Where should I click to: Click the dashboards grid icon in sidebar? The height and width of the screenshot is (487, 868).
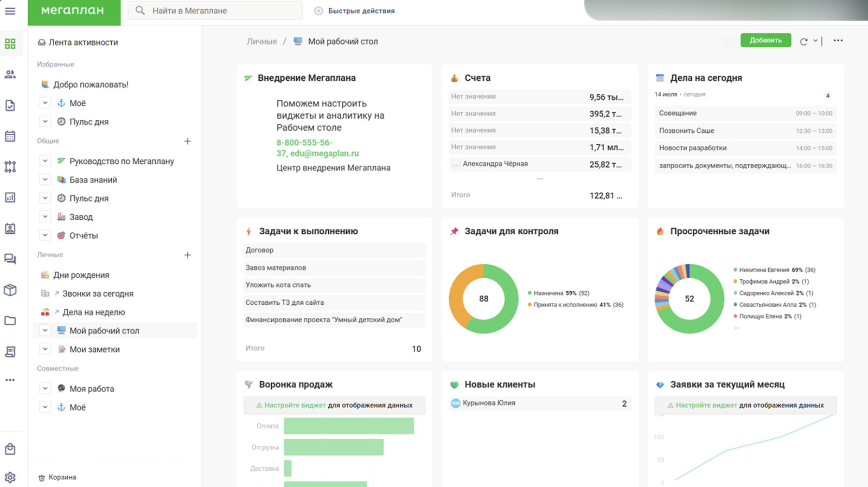[x=10, y=44]
